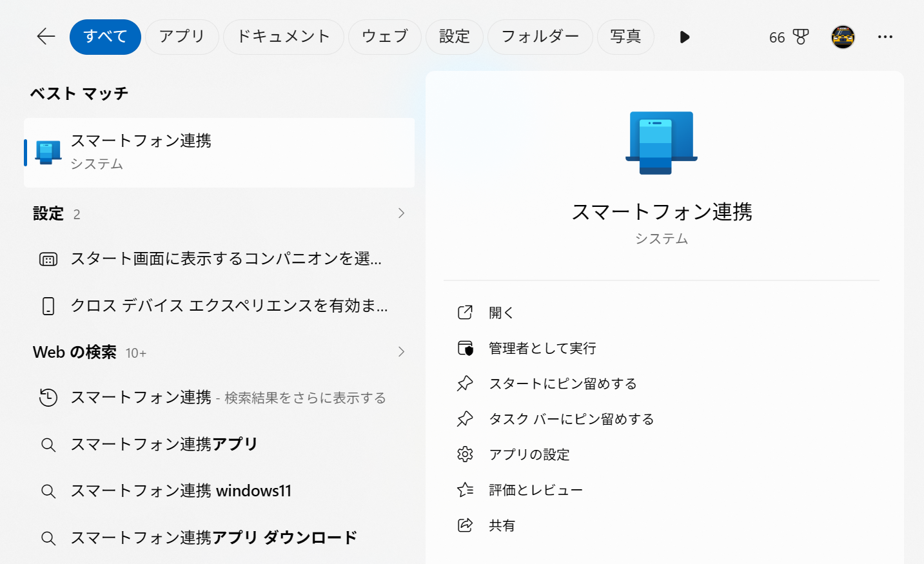This screenshot has height=564, width=924.
Task: Expand the Web の検索 section chevron
Action: [401, 352]
